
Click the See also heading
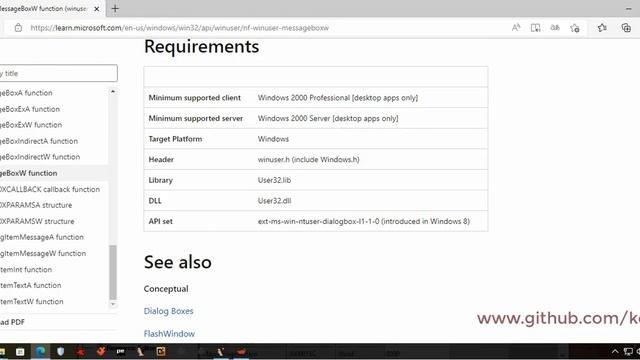(178, 262)
